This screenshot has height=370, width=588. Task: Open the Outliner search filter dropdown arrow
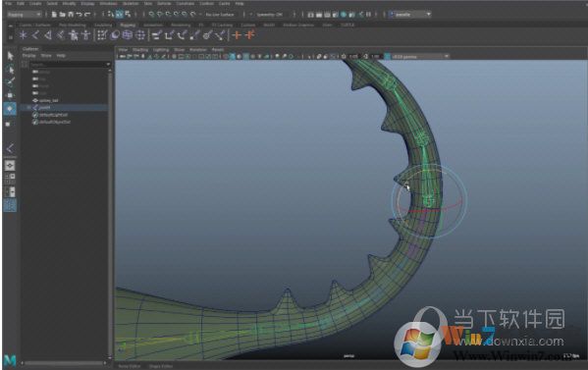click(x=108, y=65)
